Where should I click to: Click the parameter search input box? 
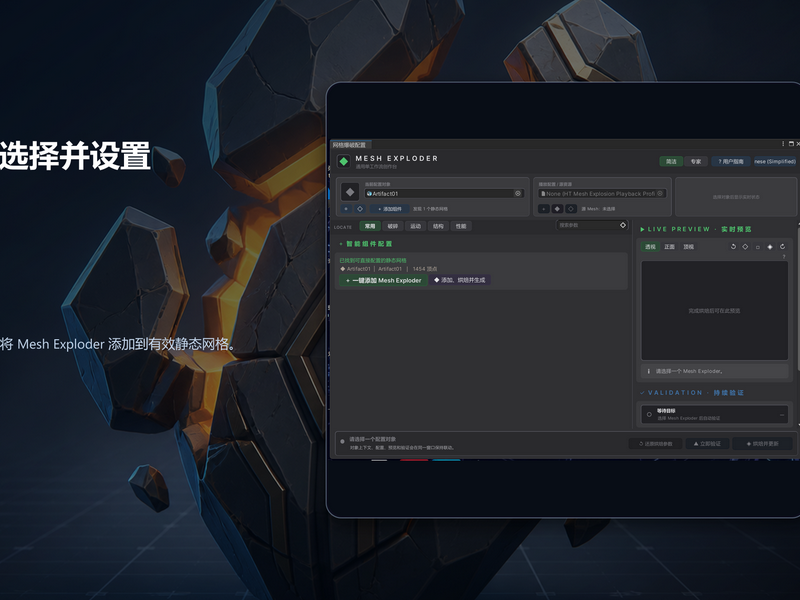[592, 225]
